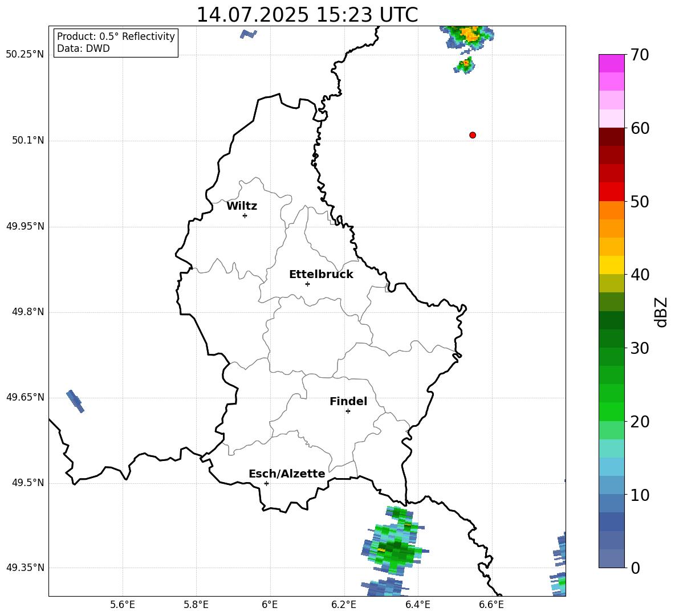Click the 70 label on the colorbar
Viewport: 675px width, 616px height.
tap(640, 55)
